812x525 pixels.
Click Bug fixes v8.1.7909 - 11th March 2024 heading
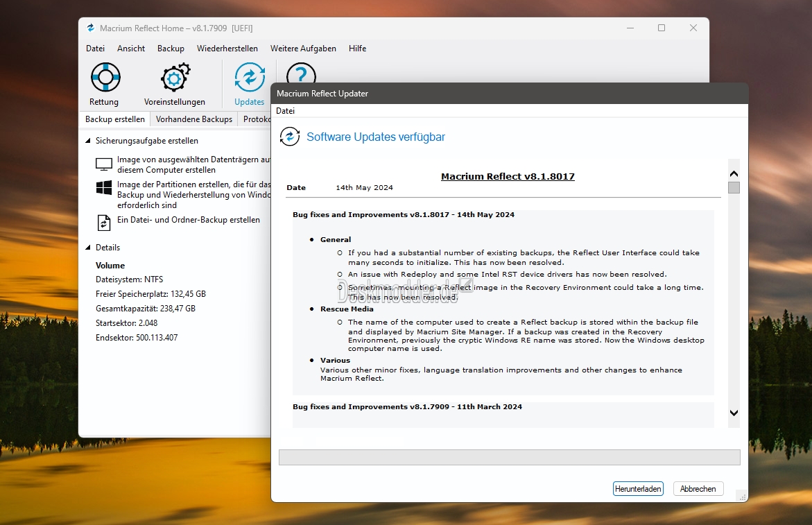(x=407, y=406)
